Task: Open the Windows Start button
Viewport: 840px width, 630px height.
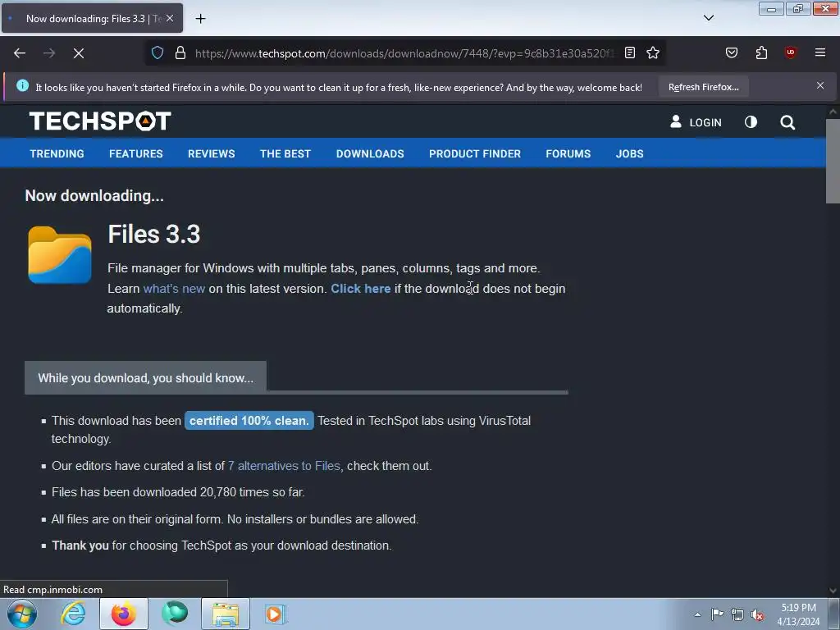Action: click(22, 614)
